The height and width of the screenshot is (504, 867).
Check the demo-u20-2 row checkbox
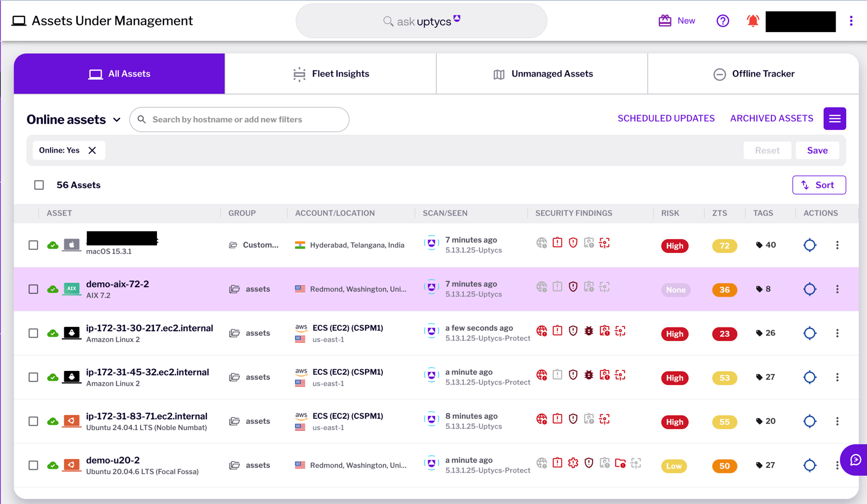click(x=33, y=465)
